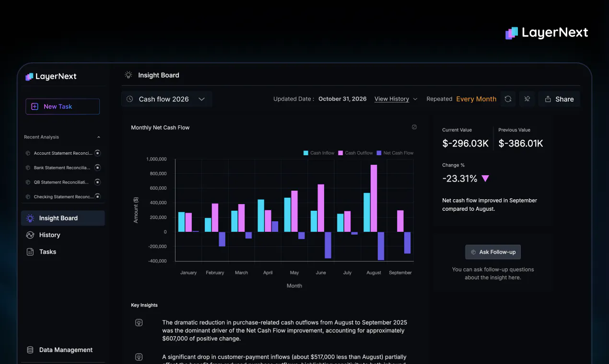Expand the View History chevron
Viewport: 609px width, 364px height.
[415, 99]
